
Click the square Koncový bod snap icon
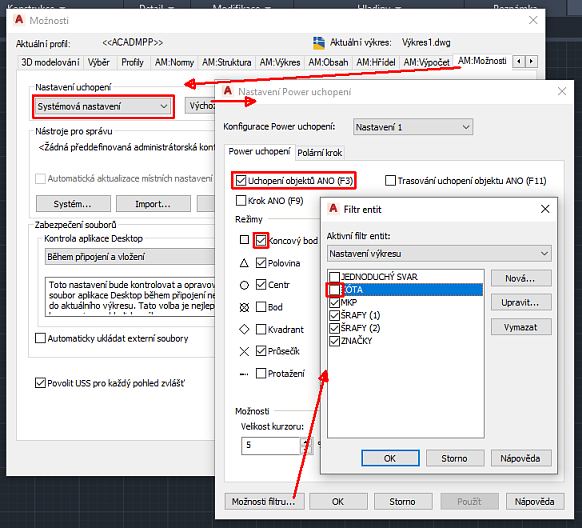(x=244, y=240)
